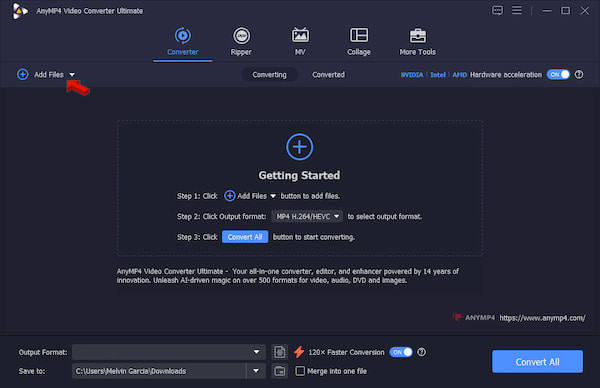Click the Intel label
The image size is (600, 388).
click(438, 75)
